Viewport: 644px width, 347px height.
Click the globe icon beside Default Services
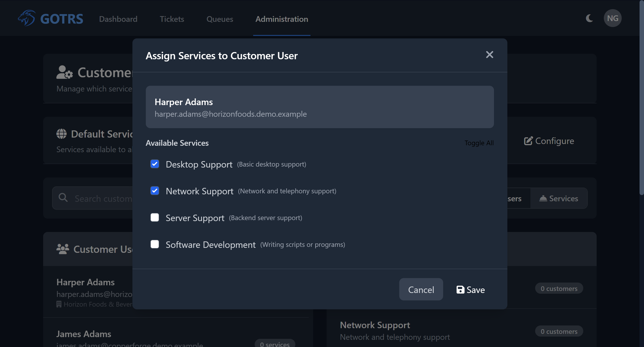click(61, 134)
